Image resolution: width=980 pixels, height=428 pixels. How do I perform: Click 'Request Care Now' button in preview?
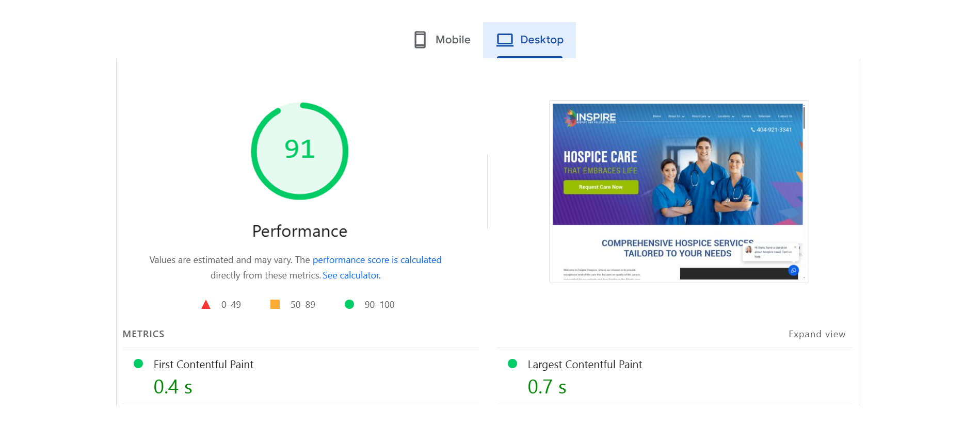[x=601, y=187]
